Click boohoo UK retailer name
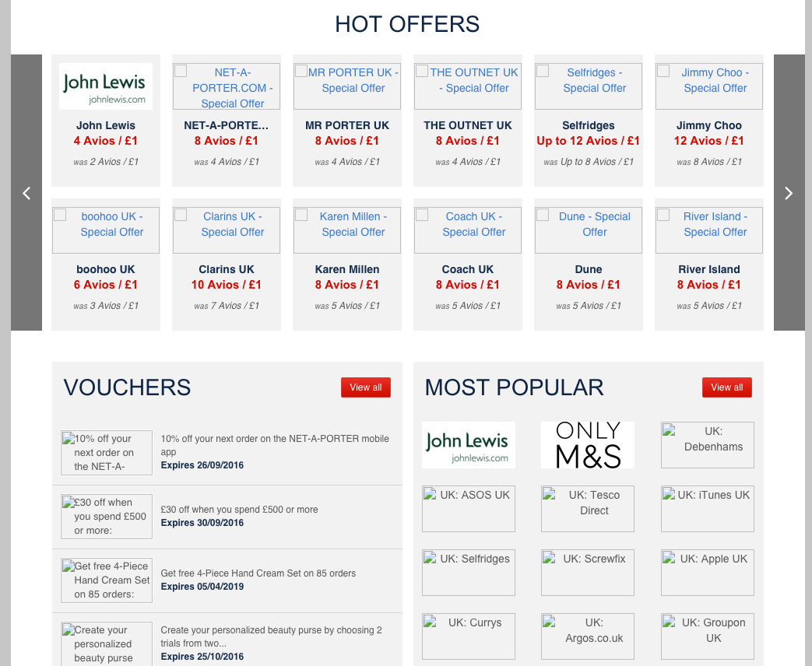Image resolution: width=812 pixels, height=666 pixels. 106,269
